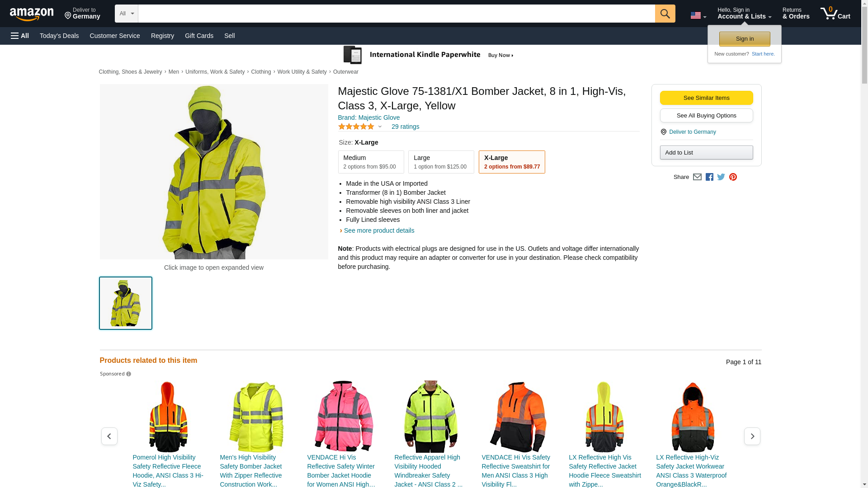Open the search category All dropdown
This screenshot has width=868, height=488.
point(126,14)
